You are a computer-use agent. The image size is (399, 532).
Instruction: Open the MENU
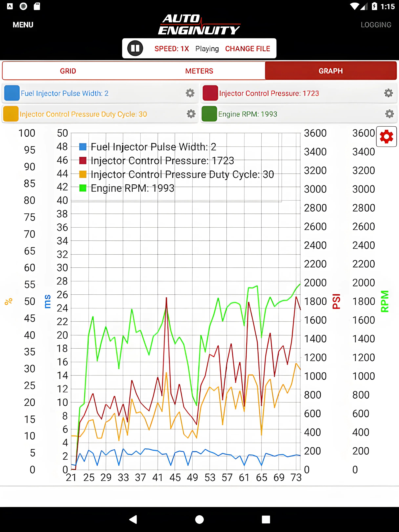(23, 25)
